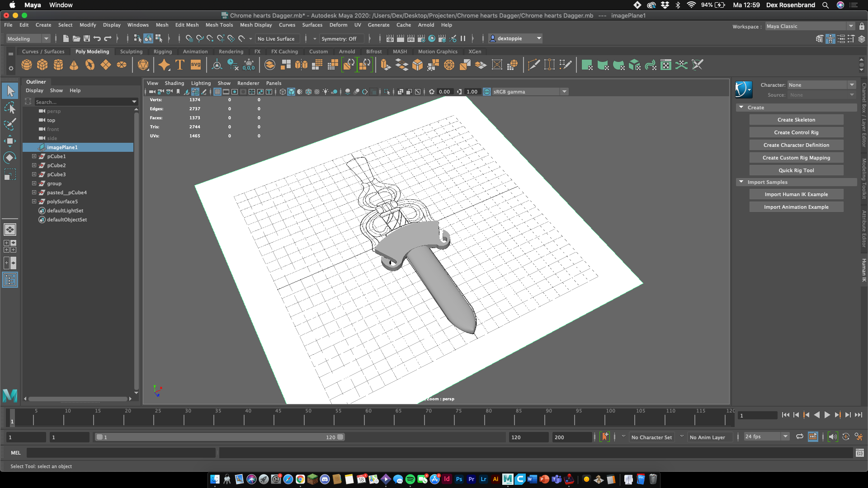Click the Quick Rig Tool button

(796, 170)
